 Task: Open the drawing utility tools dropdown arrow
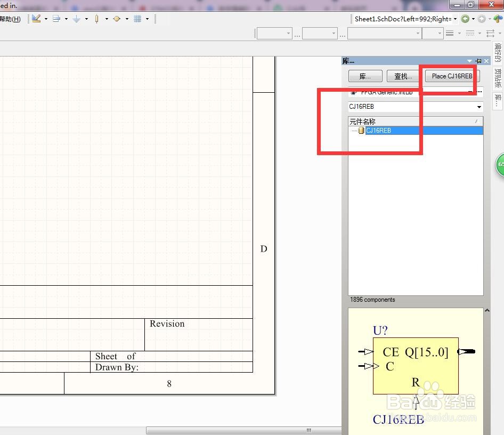(46, 19)
